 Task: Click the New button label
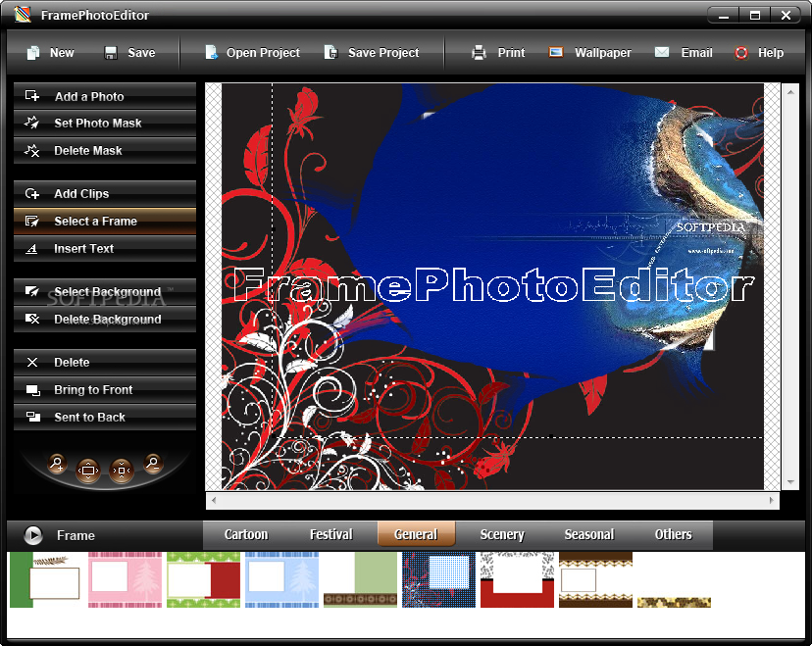pos(62,53)
